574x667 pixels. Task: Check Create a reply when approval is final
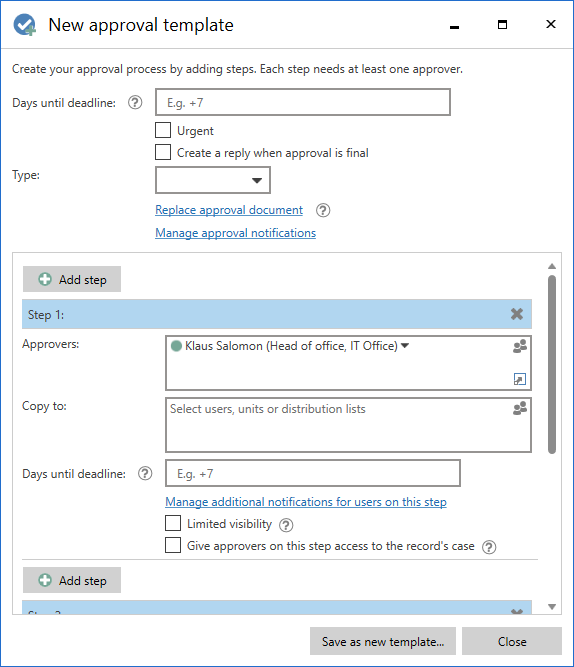coord(163,152)
